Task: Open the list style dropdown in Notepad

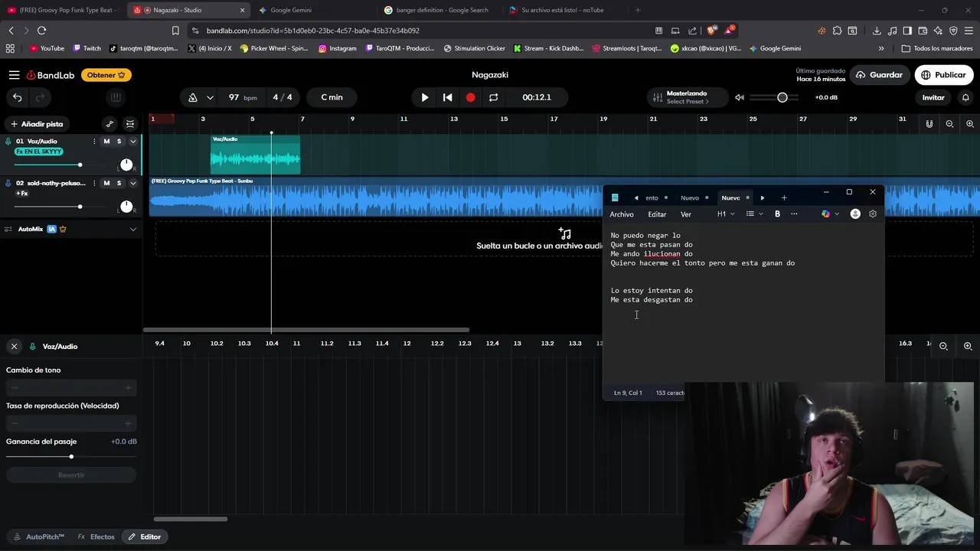Action: (x=755, y=214)
